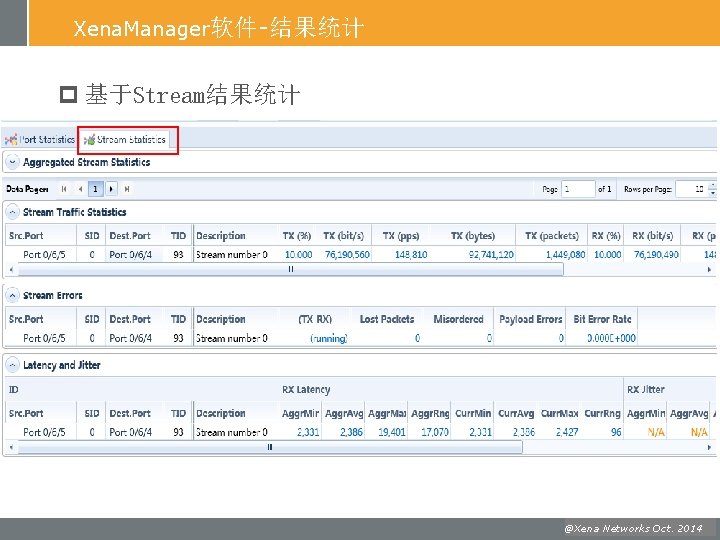Collapse the Stream Traffic Statistics panel
Image resolution: width=720 pixels, height=540 pixels.
(12, 212)
